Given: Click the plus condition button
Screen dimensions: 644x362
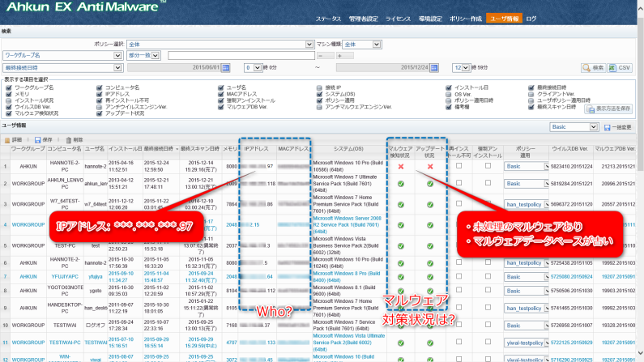Looking at the screenshot, I should pos(345,55).
